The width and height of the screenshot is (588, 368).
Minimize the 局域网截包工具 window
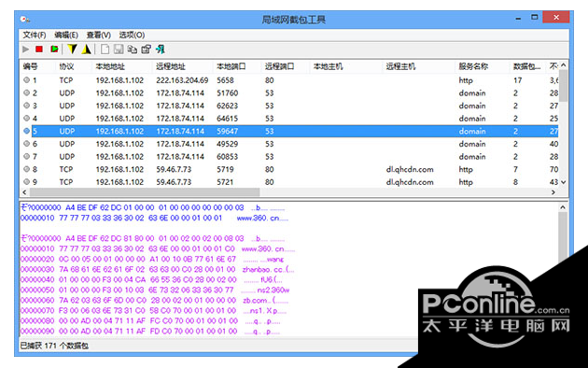[x=518, y=18]
